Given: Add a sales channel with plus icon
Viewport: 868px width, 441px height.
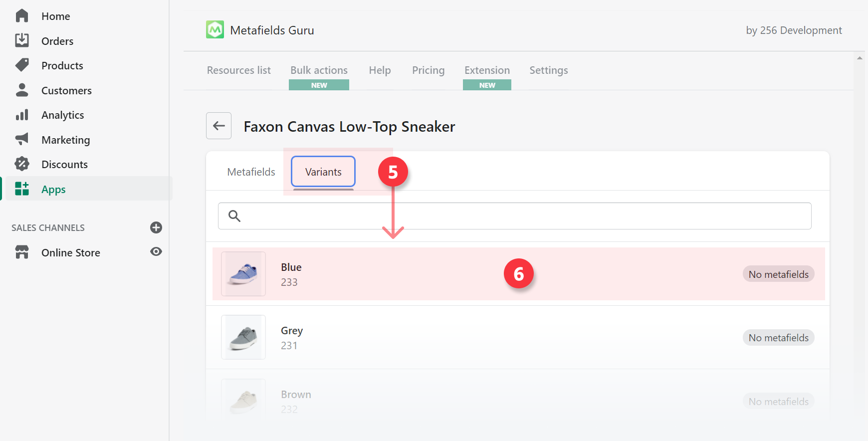Looking at the screenshot, I should (156, 227).
